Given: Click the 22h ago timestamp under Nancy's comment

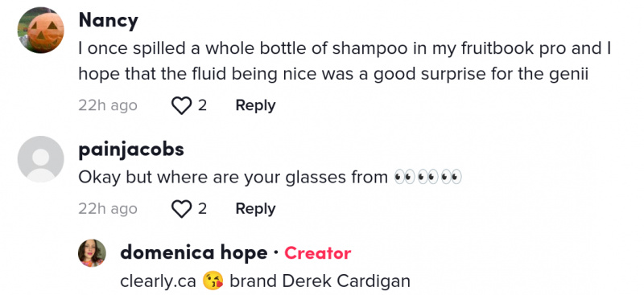Looking at the screenshot, I should 108,106.
